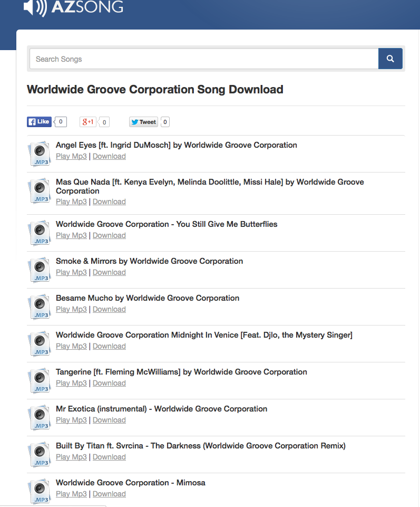Click MP3 icon beside Tangerine

coord(40,380)
